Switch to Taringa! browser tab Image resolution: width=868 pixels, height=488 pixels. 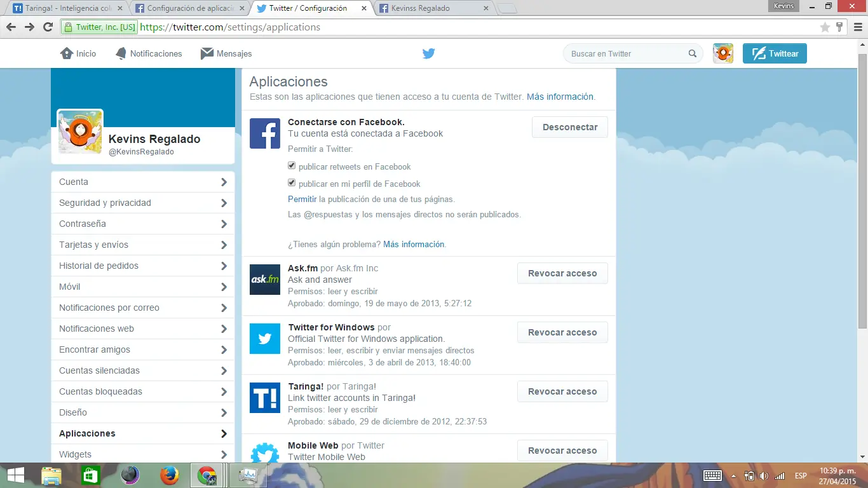click(x=67, y=8)
